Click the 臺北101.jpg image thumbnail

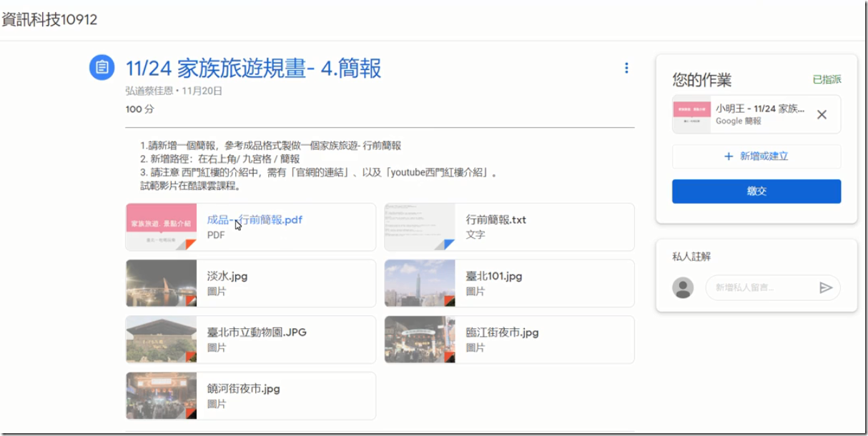pyautogui.click(x=420, y=283)
